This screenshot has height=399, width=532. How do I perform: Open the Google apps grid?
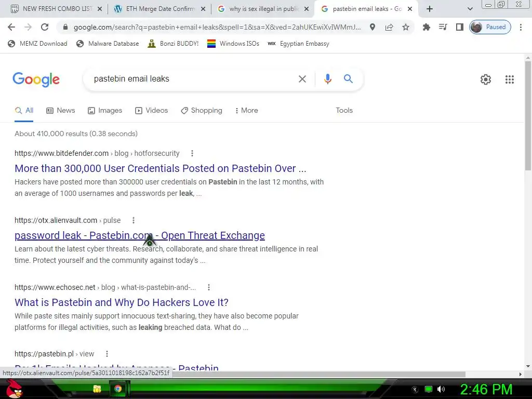pos(509,79)
